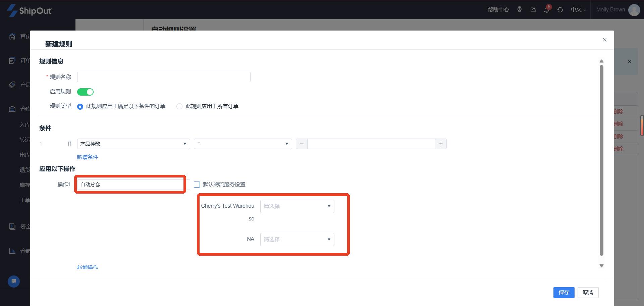The image size is (644, 306).
Task: Click the 规则名称 input field
Action: (x=164, y=77)
